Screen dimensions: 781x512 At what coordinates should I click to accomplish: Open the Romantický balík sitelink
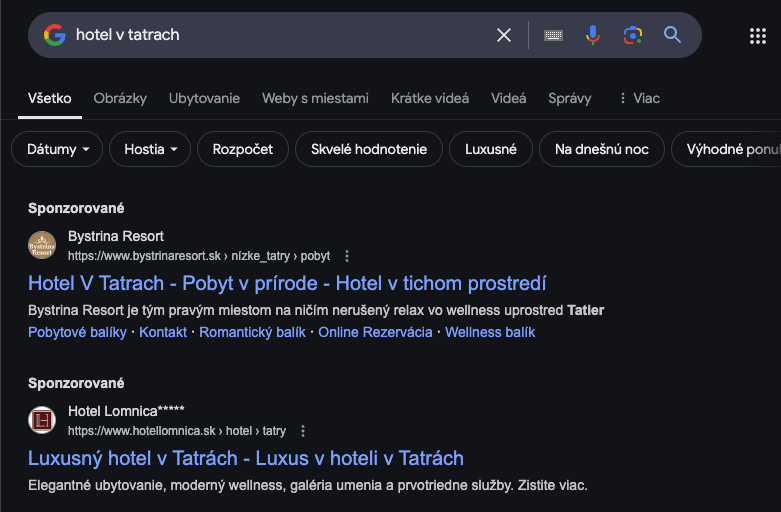click(253, 332)
